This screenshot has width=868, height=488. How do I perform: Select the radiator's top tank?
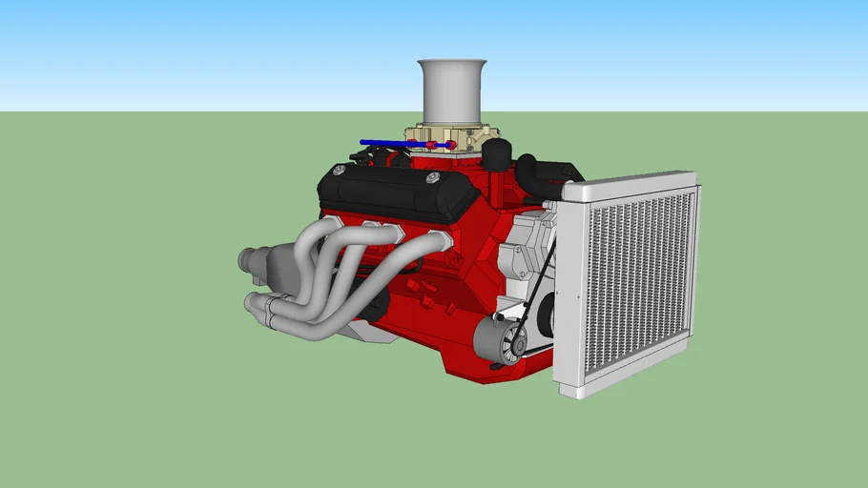point(630,186)
